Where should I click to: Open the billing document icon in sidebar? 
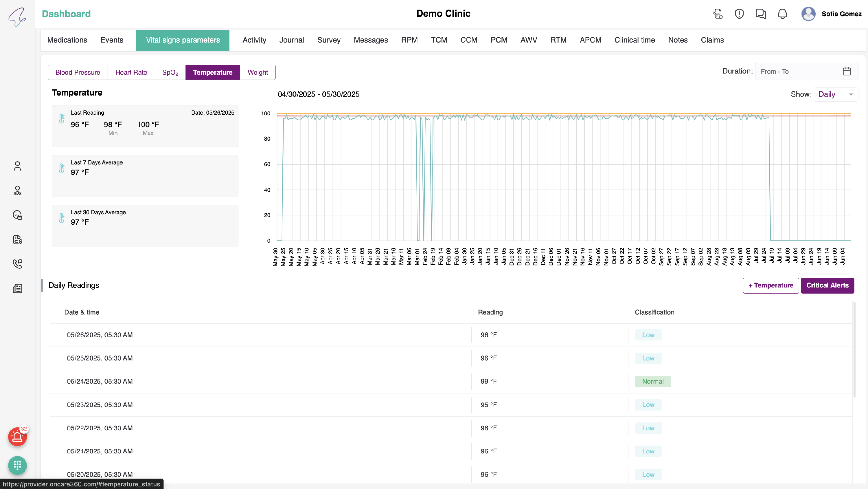[x=17, y=239]
